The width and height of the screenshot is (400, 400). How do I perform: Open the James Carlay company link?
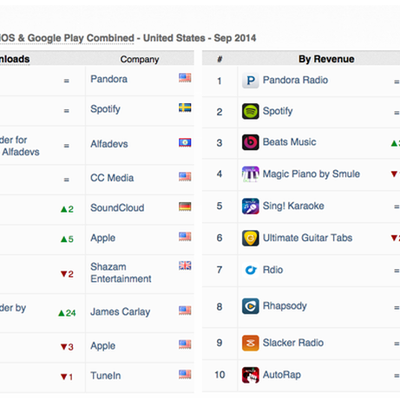point(120,312)
